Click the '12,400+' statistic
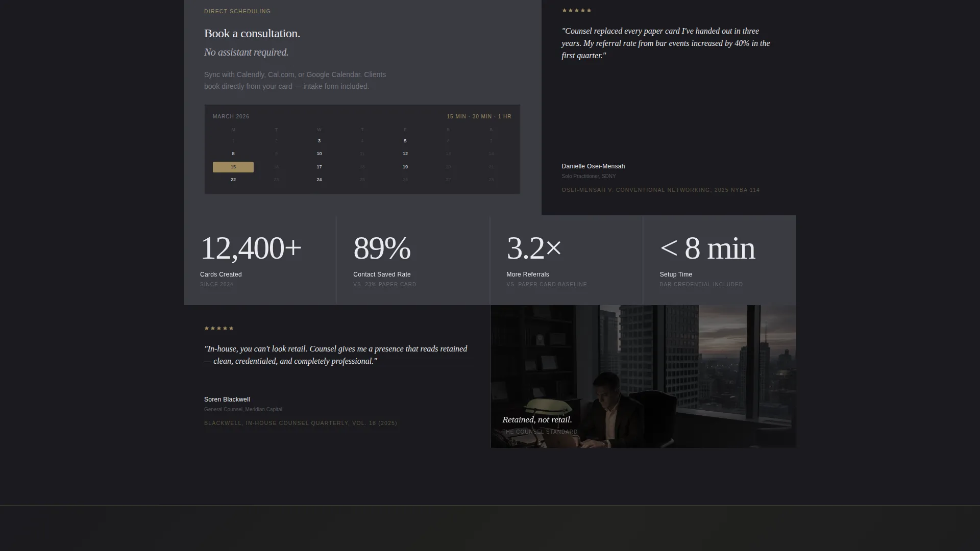 [251, 248]
